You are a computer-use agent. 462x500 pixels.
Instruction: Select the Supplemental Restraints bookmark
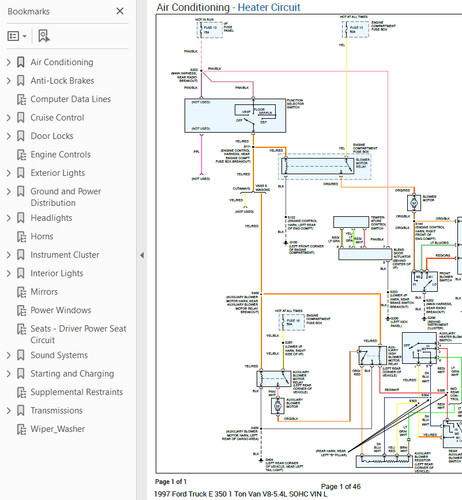[x=77, y=392]
